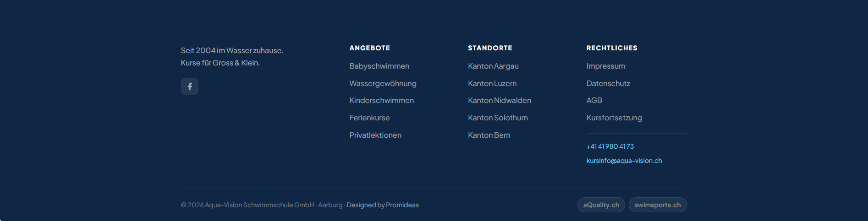Click the Kanton Bern link
The image size is (868, 221).
tap(489, 135)
